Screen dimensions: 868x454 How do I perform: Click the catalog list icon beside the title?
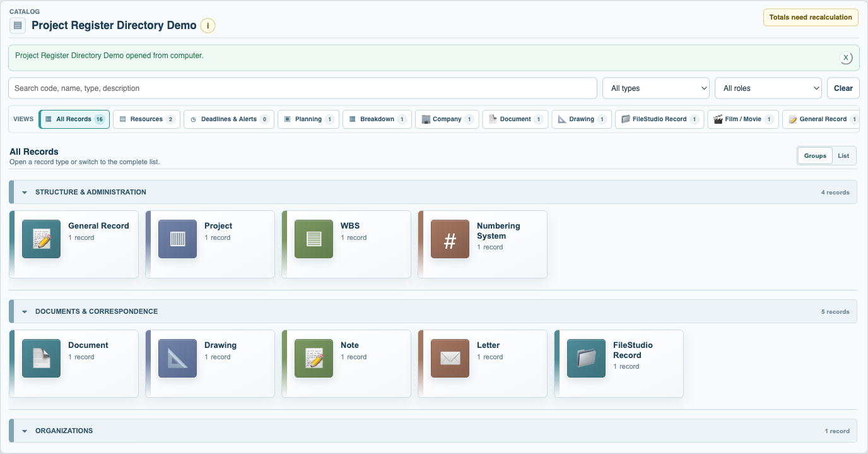(18, 26)
